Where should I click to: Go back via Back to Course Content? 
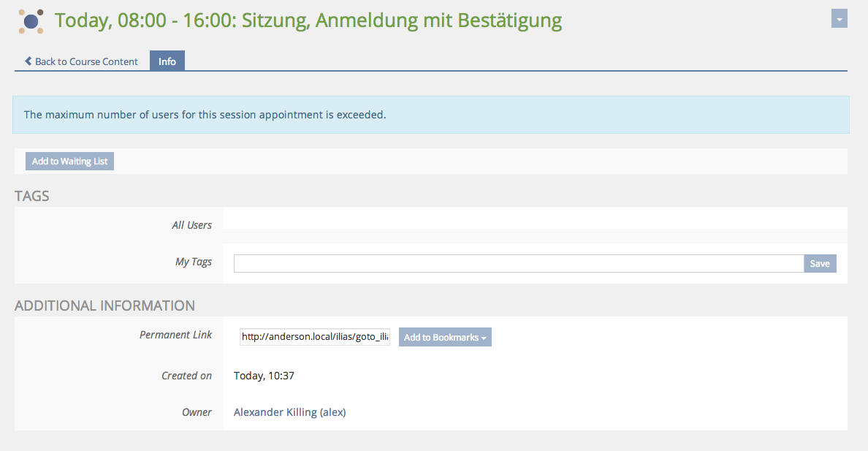click(86, 61)
